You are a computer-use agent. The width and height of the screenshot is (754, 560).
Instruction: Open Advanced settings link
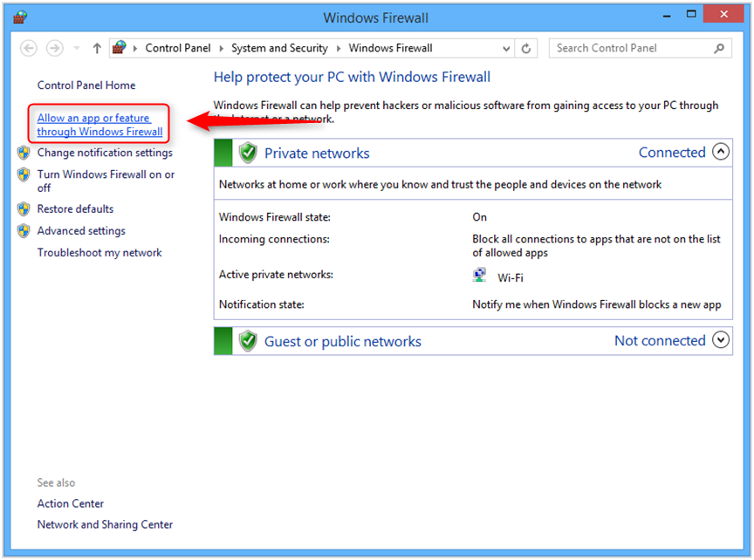click(x=81, y=231)
